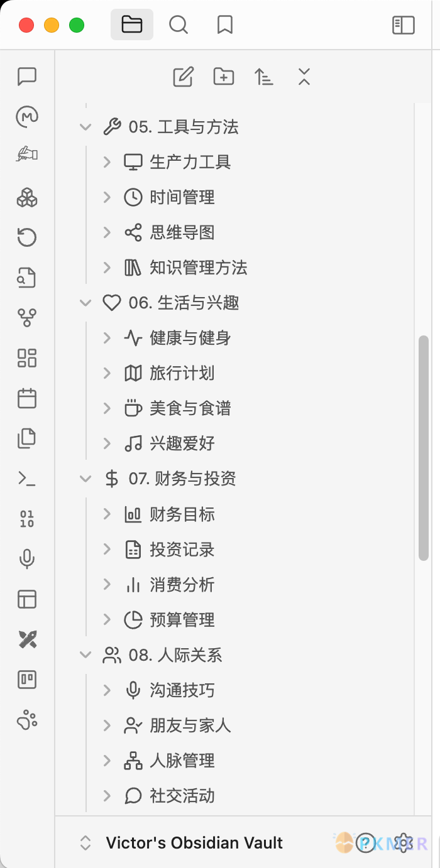Viewport: 440px width, 868px height.
Task: Switch to the Bookmarks tab
Action: tap(224, 25)
